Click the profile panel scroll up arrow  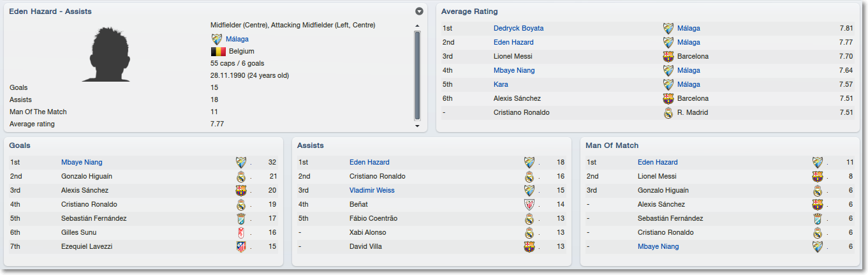click(418, 26)
